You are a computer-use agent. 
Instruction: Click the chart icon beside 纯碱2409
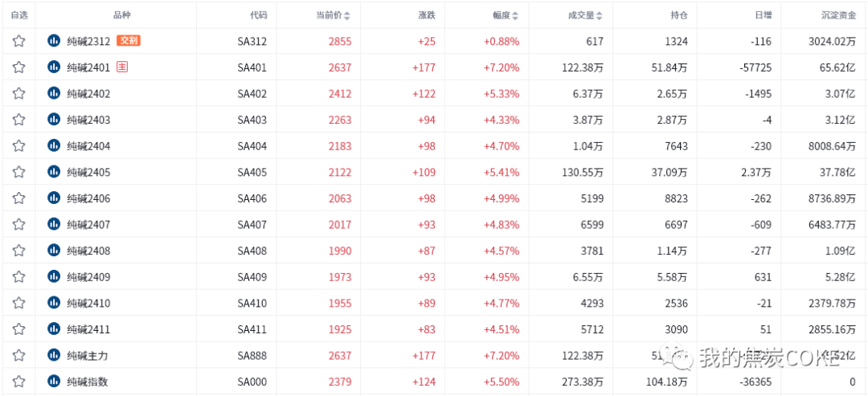tap(54, 276)
